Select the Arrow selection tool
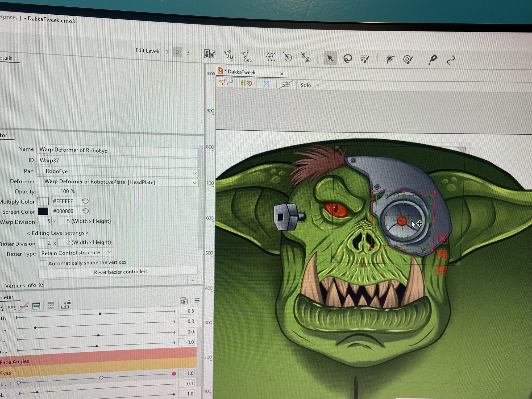 (330, 58)
